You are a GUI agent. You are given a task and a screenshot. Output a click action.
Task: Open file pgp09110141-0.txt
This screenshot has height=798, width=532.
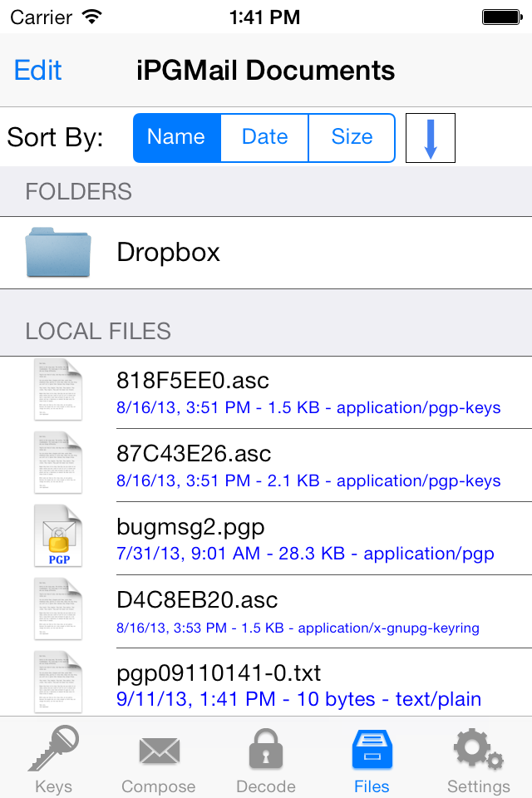pyautogui.click(x=299, y=684)
